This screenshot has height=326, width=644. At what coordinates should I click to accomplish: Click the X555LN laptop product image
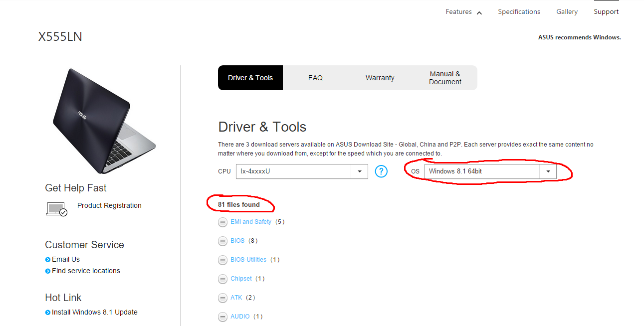tap(104, 120)
